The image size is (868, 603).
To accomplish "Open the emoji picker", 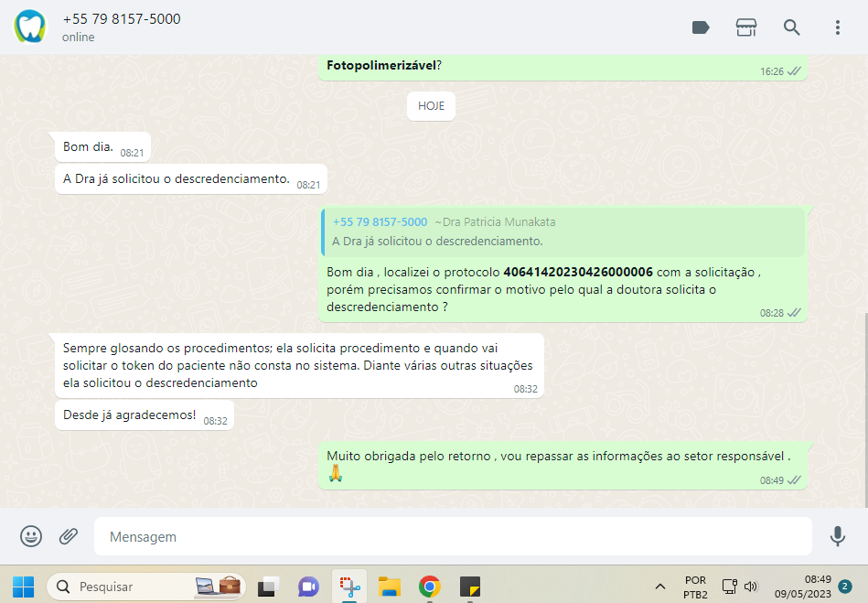I will point(31,536).
